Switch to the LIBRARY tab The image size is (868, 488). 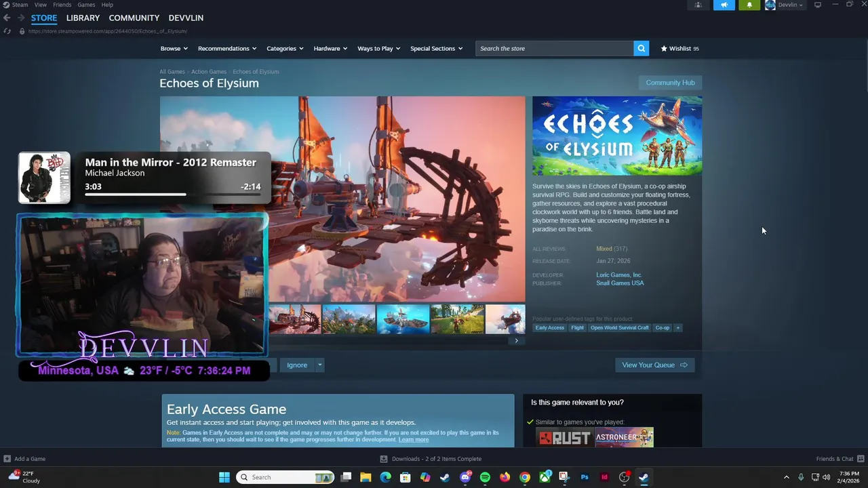tap(83, 18)
